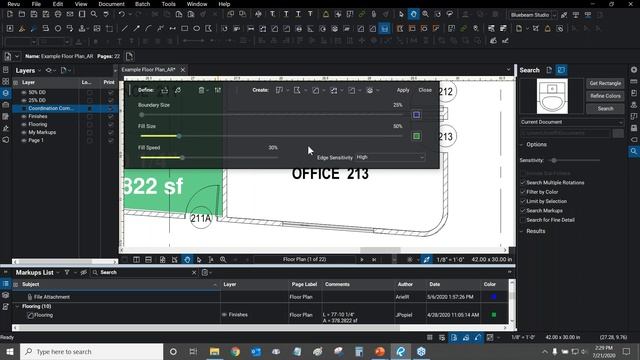Toggle Print checkbox for 25% DD layer

click(x=110, y=100)
